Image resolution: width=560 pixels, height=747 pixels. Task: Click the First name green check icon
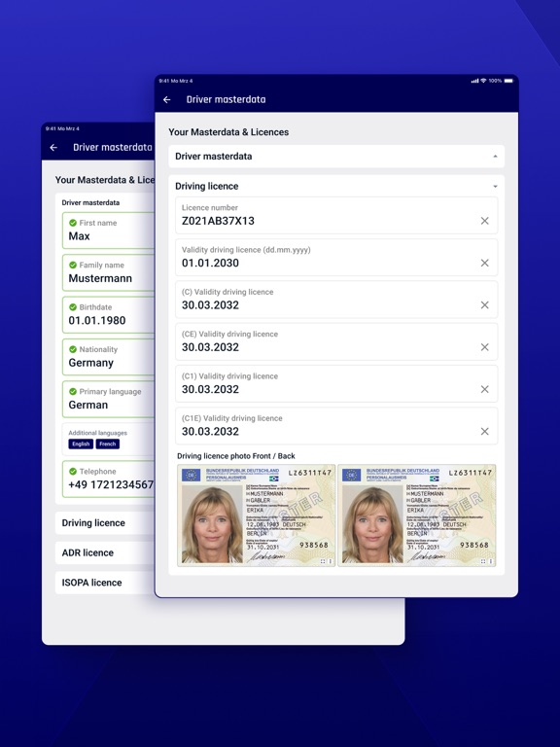pyautogui.click(x=73, y=223)
